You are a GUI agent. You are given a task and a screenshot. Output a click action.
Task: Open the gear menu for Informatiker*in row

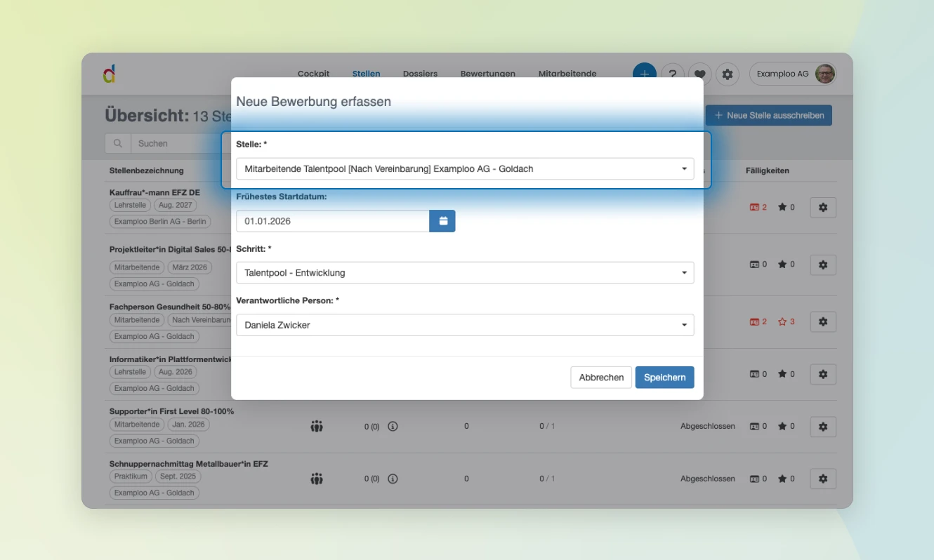click(x=823, y=374)
